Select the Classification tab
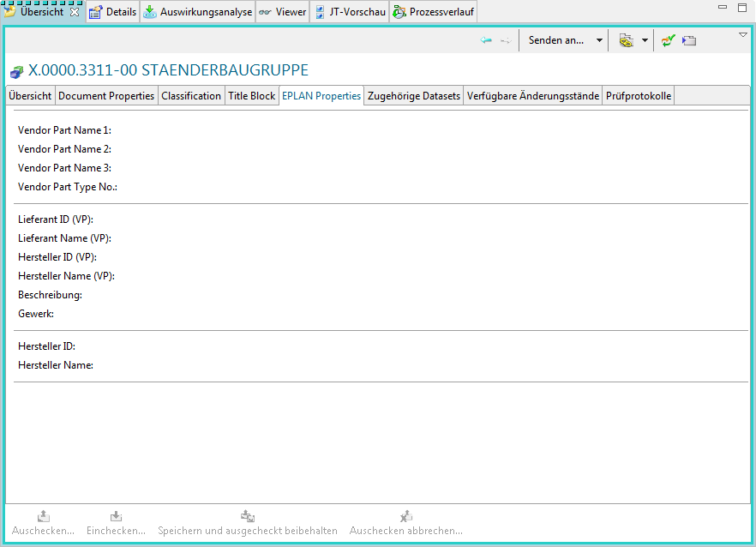This screenshot has width=756, height=547. pyautogui.click(x=191, y=96)
